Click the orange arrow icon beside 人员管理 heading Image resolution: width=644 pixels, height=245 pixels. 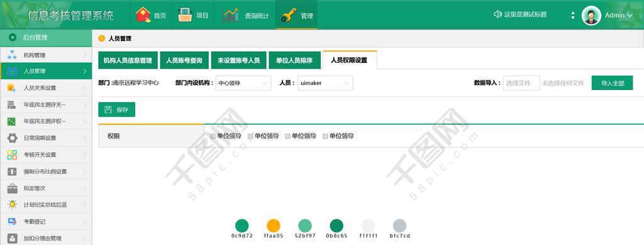click(x=102, y=38)
